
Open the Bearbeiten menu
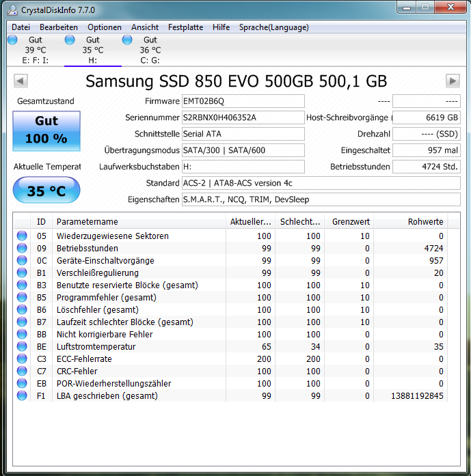pos(59,27)
